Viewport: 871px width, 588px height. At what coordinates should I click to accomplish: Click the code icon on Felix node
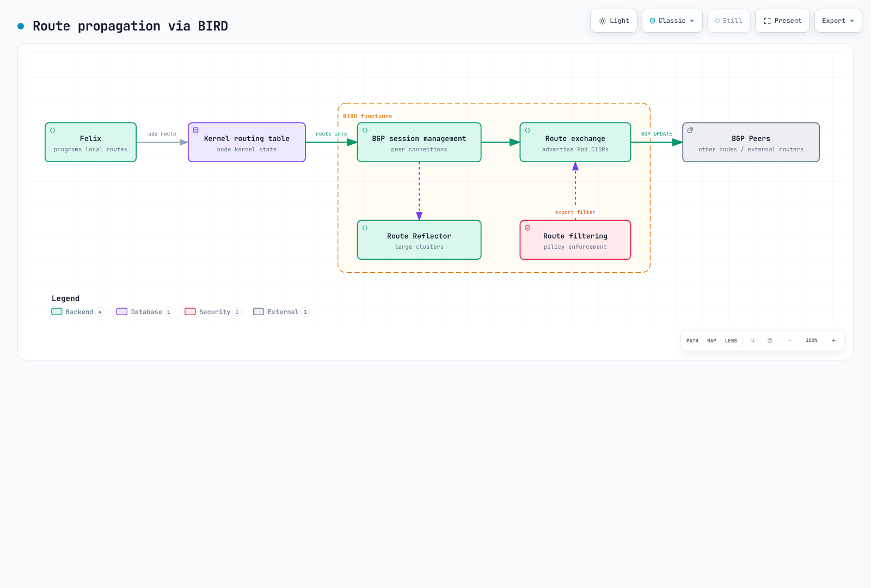(x=53, y=131)
